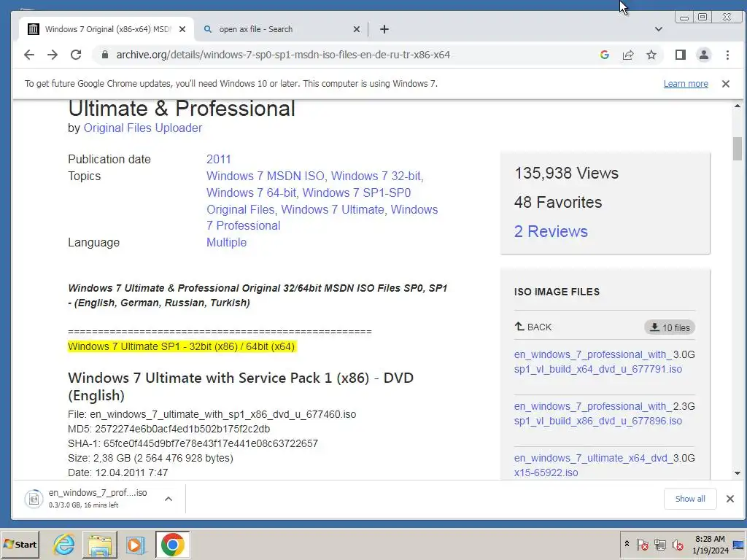
Task: Click the MD5 hash line text
Action: click(169, 429)
